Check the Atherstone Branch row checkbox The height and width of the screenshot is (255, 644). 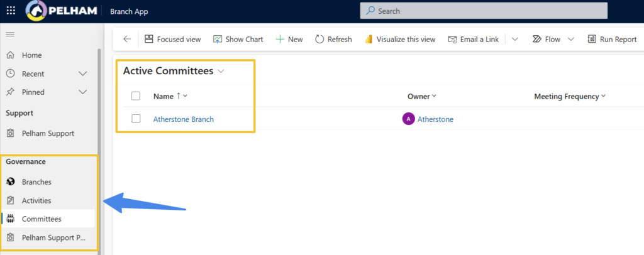[136, 119]
